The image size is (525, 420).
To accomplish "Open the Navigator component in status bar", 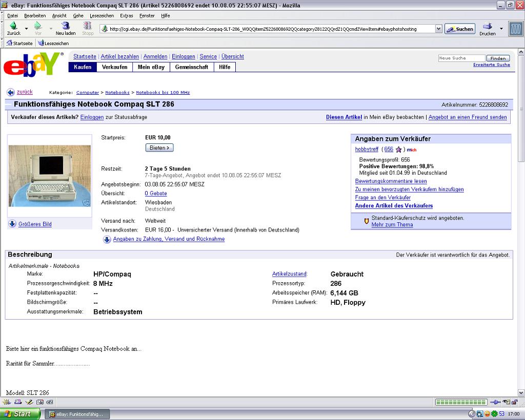I will coord(6,402).
